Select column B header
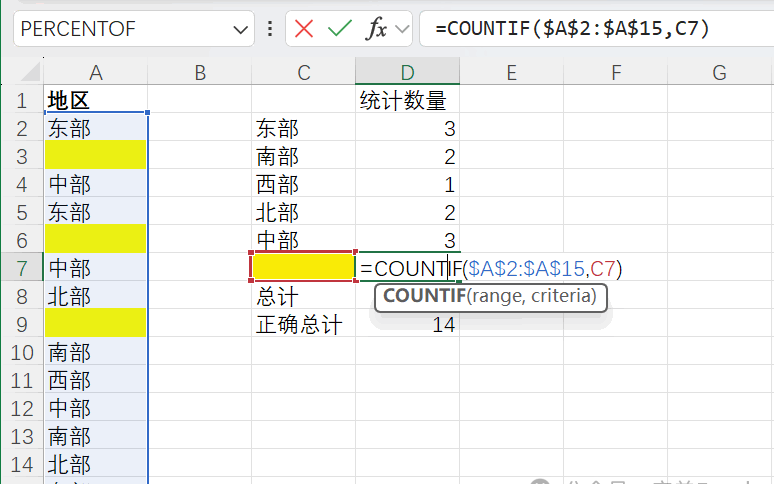Screen dimensions: 774x484 click(x=199, y=73)
